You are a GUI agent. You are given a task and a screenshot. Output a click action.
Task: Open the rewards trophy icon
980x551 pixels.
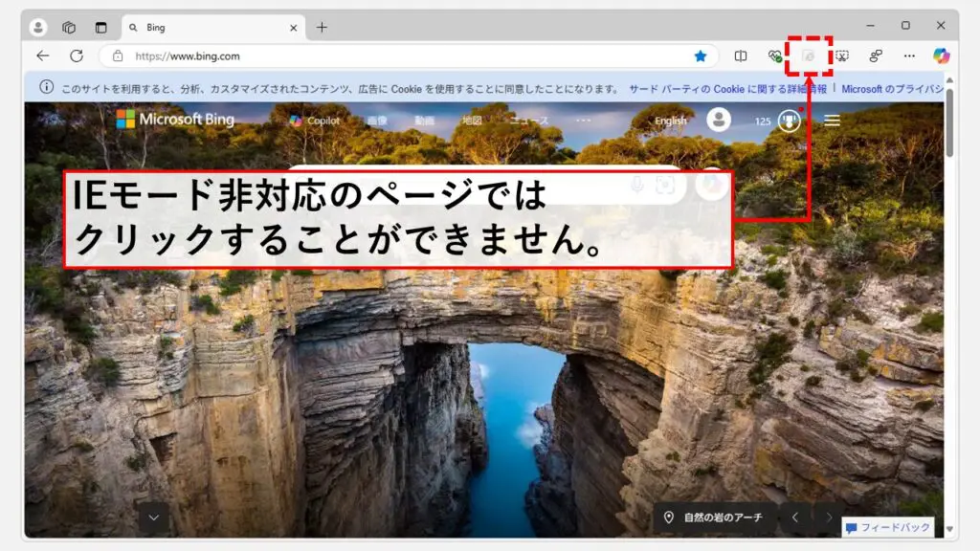[790, 120]
